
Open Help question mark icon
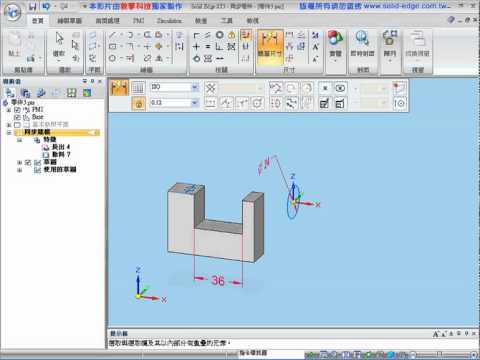[x=451, y=20]
